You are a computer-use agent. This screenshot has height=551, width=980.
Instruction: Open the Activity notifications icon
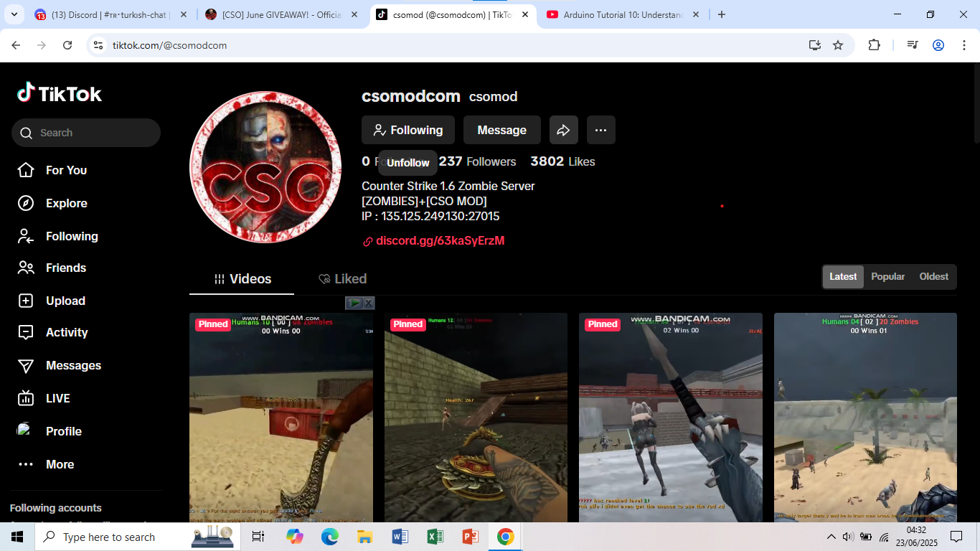pos(26,332)
